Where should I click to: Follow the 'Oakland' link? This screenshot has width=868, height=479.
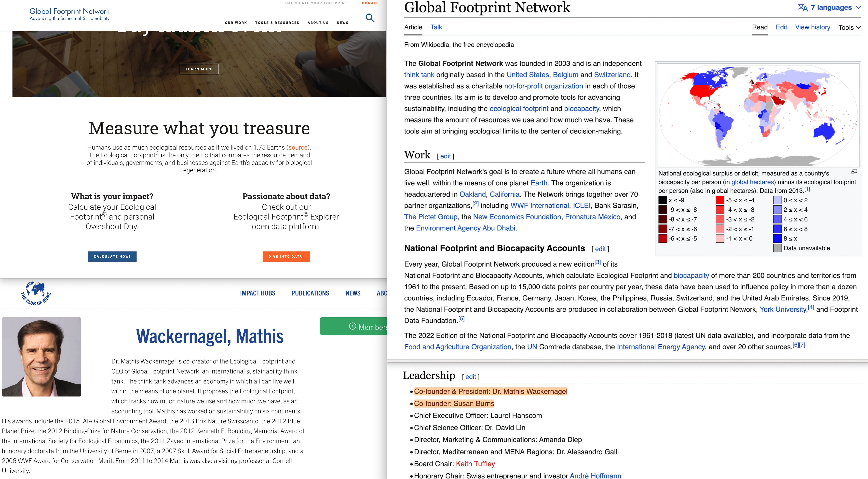pos(472,194)
